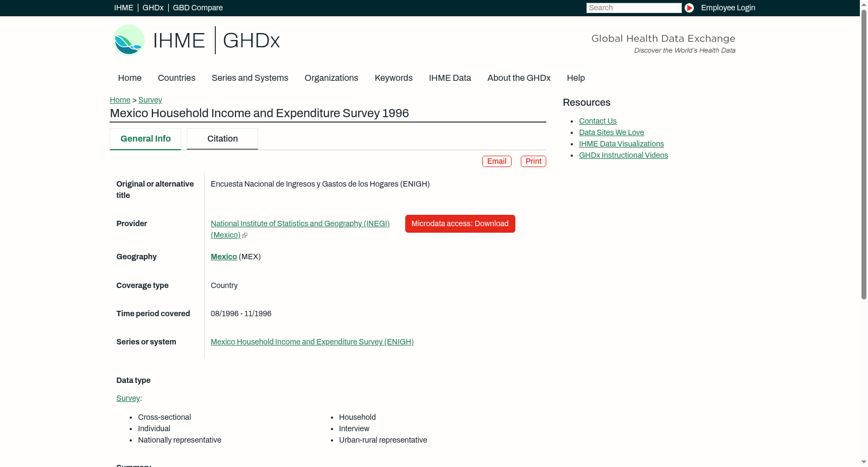Open the GHDx Instructional Videos link
The height and width of the screenshot is (467, 868).
(x=623, y=155)
